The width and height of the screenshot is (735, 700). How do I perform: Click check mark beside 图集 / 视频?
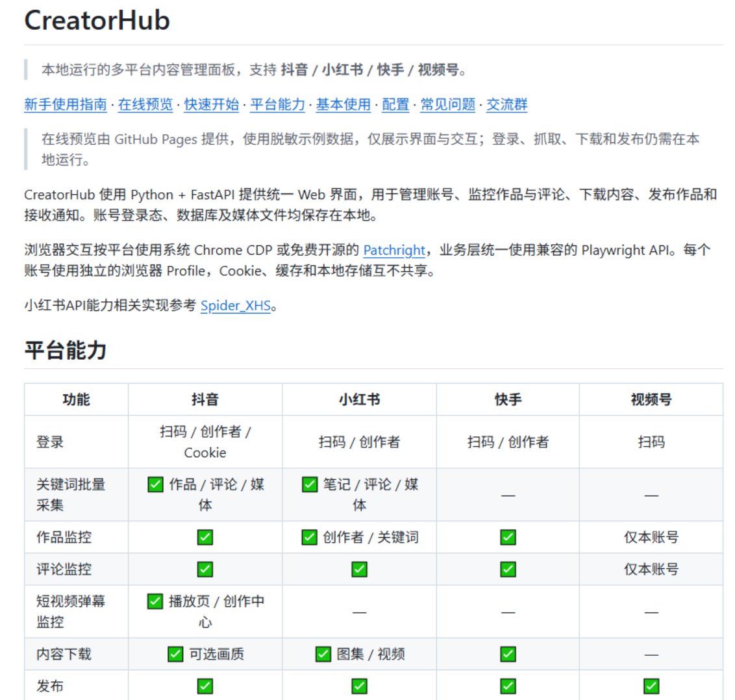[x=323, y=654]
